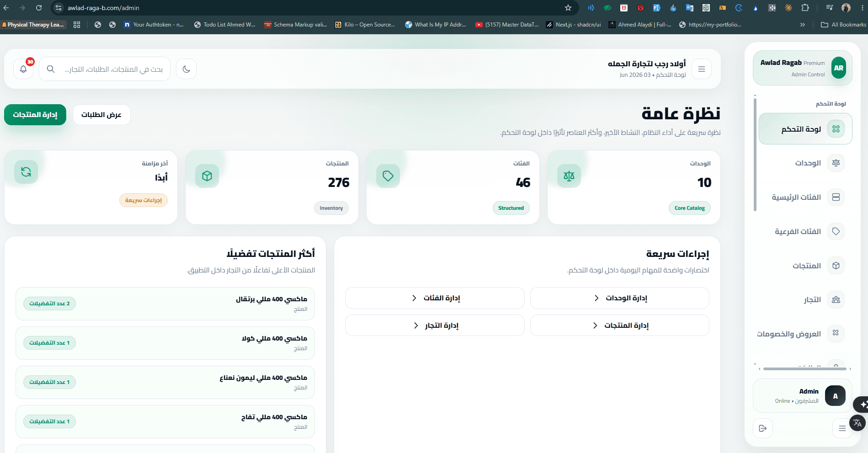Expand إدارة التجار quick action

[x=435, y=325]
